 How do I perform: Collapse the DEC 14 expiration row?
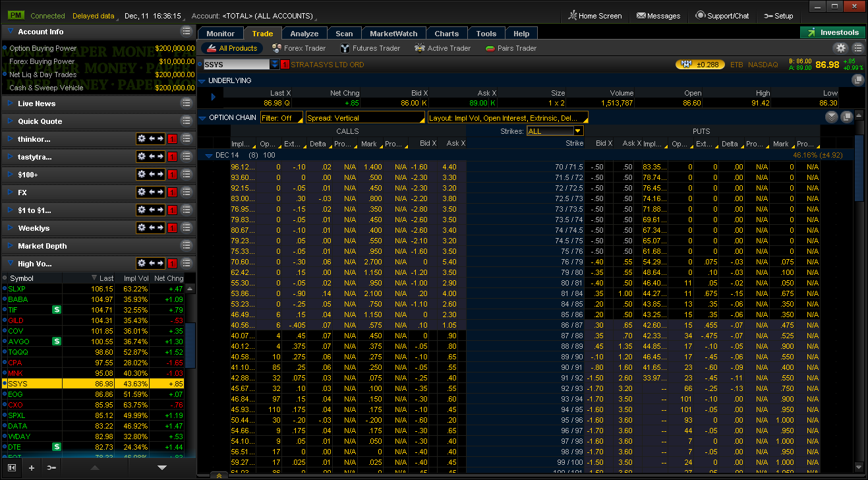coord(209,156)
